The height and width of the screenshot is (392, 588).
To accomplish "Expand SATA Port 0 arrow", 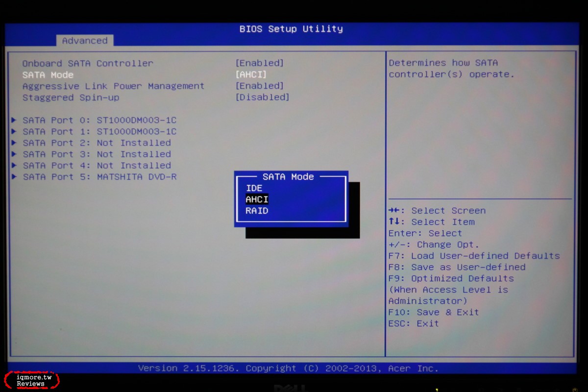I will click(14, 120).
